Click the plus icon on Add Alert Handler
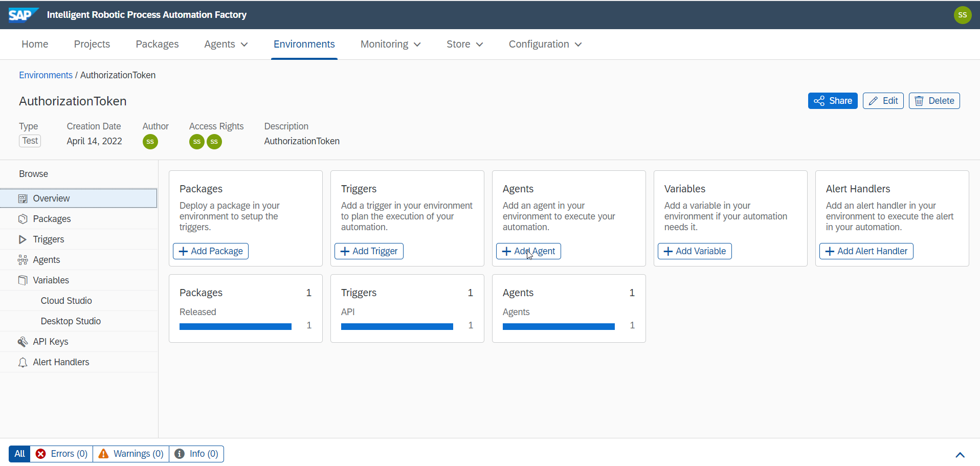The width and height of the screenshot is (980, 466). [830, 251]
